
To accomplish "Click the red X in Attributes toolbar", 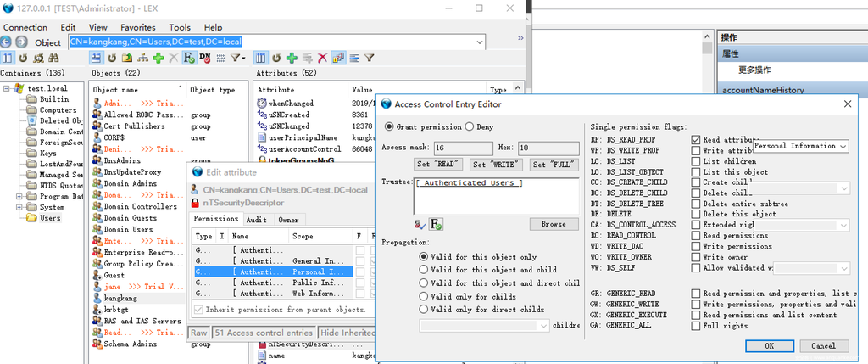I will (x=322, y=58).
